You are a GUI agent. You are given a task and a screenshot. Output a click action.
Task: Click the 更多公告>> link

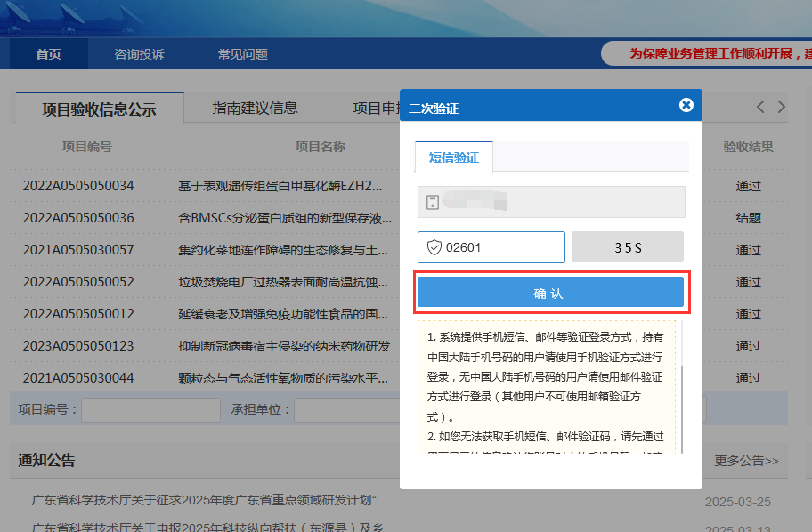[746, 461]
